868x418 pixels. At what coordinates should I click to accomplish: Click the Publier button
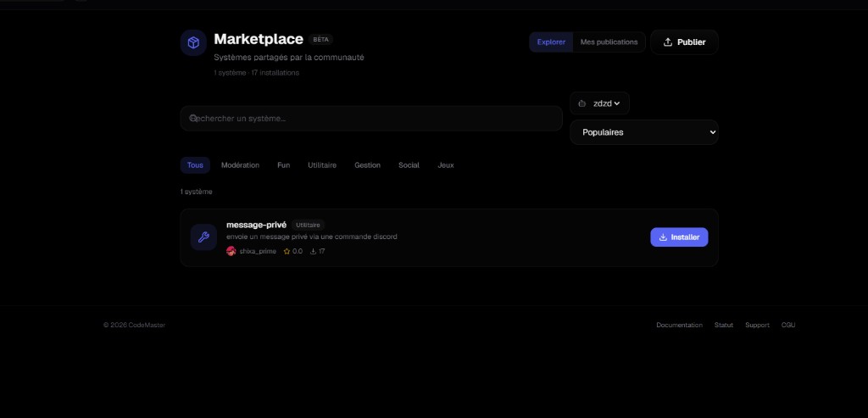coord(684,42)
